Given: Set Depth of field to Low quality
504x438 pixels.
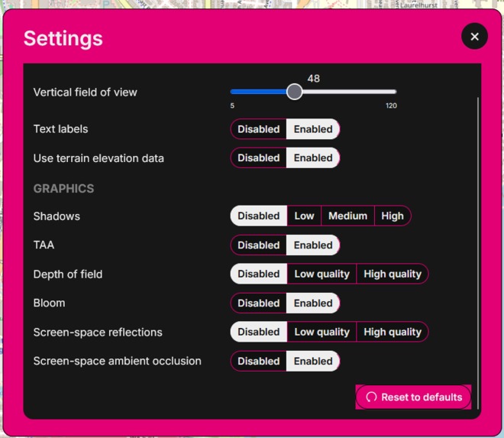Looking at the screenshot, I should pyautogui.click(x=321, y=274).
